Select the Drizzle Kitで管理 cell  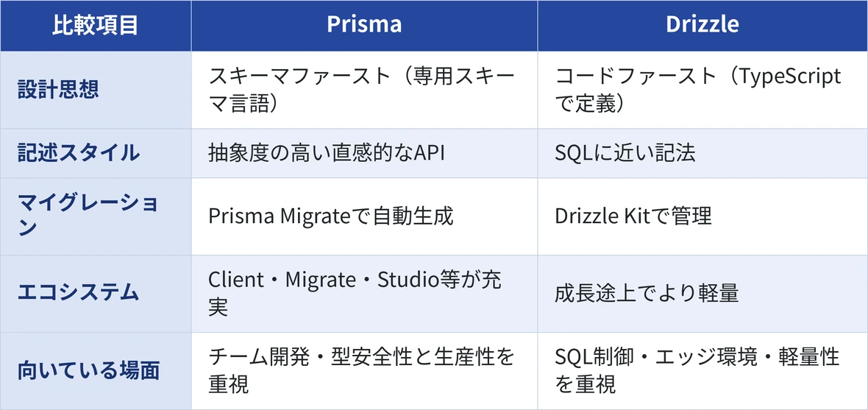point(702,216)
